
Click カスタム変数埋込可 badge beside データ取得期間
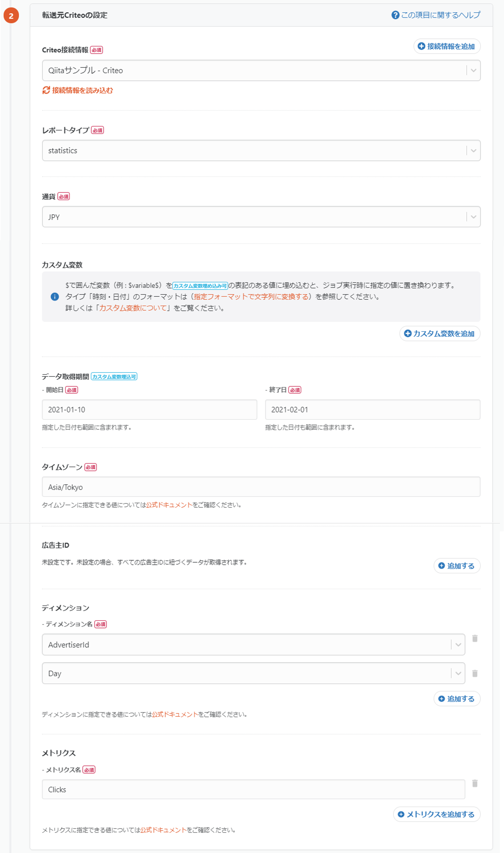point(114,376)
